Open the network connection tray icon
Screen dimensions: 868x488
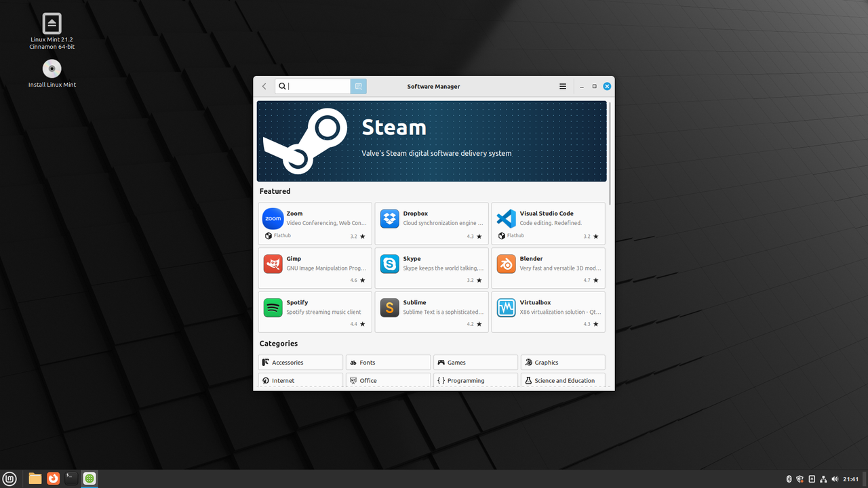coord(823,479)
